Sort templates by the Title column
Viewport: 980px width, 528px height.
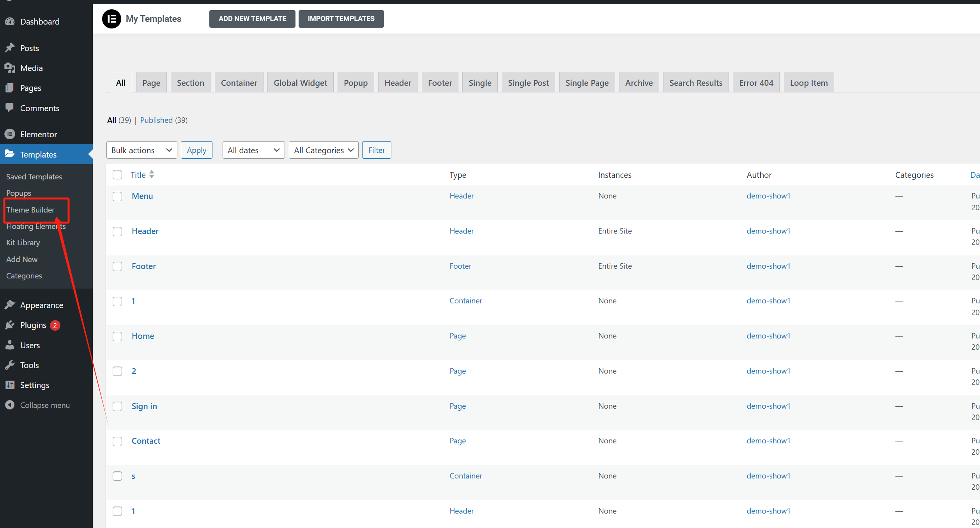[x=138, y=175]
